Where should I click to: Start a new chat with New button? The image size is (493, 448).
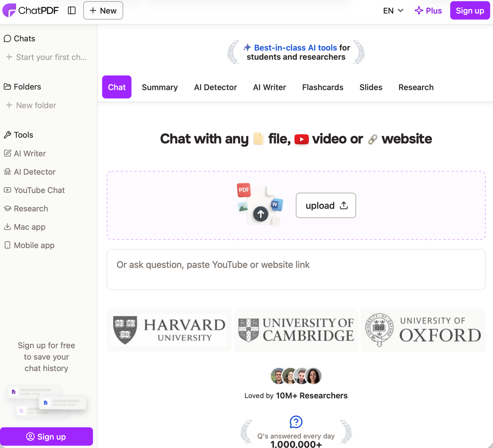pyautogui.click(x=103, y=10)
